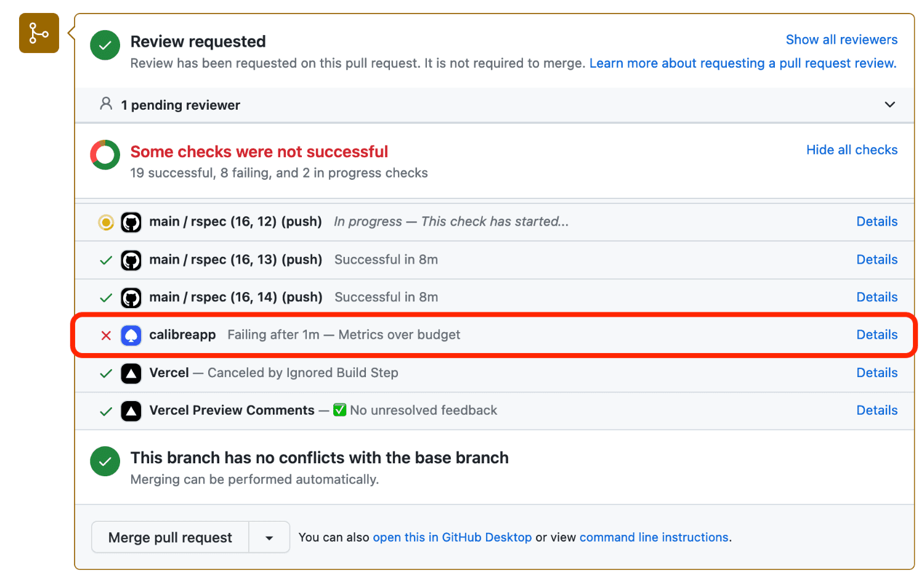Open this in GitHub Desktop
The image size is (924, 581).
click(452, 537)
